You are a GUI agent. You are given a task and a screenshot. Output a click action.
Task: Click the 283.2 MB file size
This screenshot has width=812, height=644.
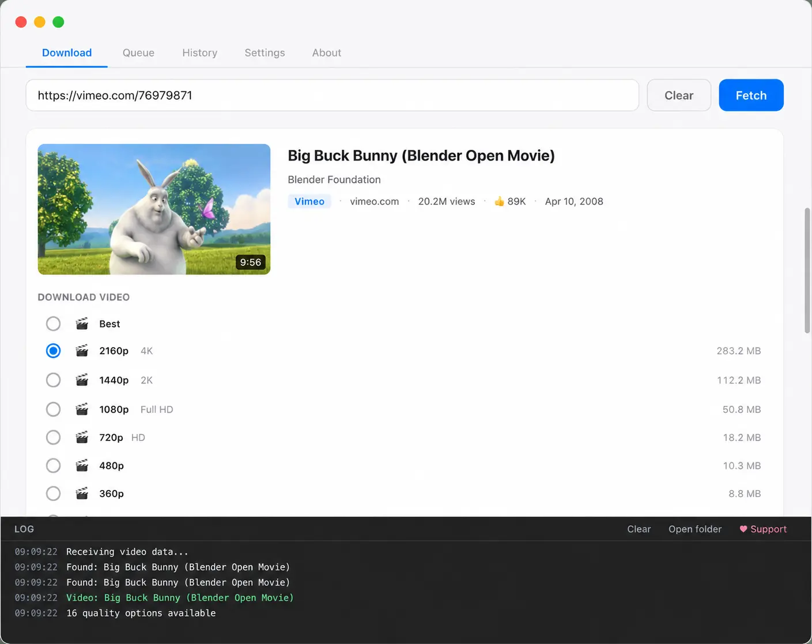click(739, 351)
